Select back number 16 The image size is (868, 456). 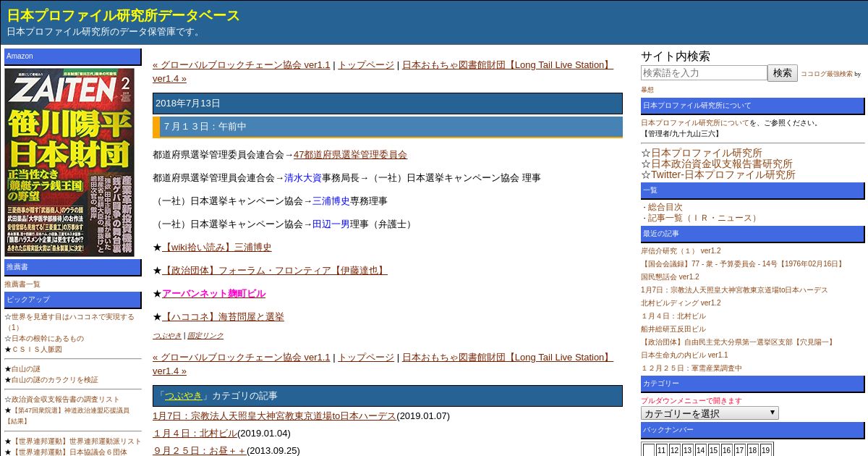pyautogui.click(x=726, y=450)
